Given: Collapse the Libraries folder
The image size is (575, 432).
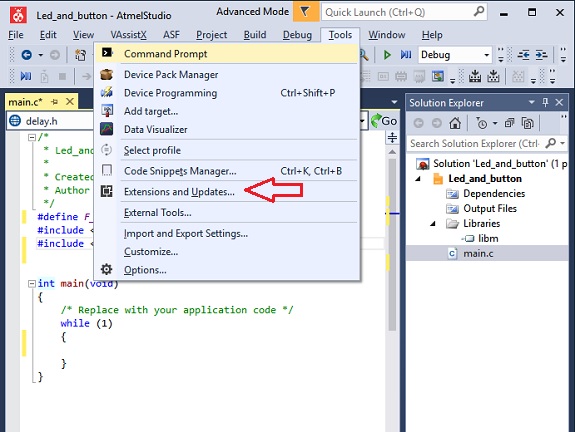Looking at the screenshot, I should [433, 223].
